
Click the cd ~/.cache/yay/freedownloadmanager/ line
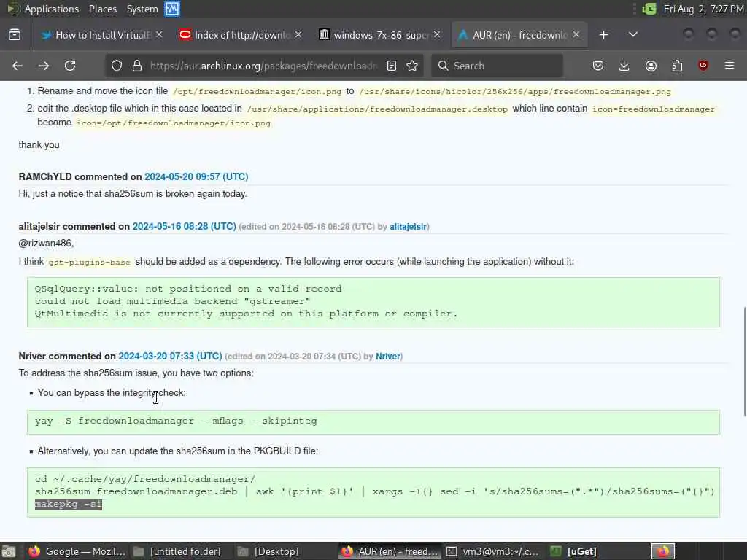tap(145, 479)
